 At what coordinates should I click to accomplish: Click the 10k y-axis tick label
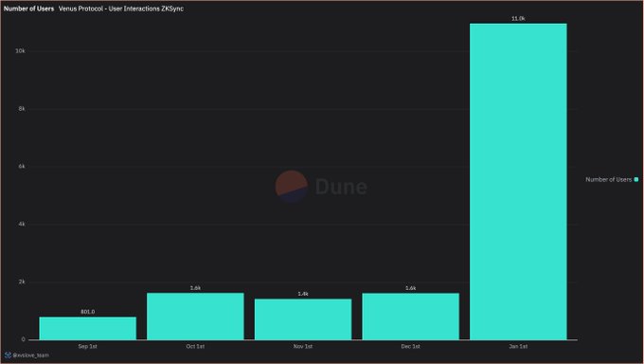coord(20,50)
